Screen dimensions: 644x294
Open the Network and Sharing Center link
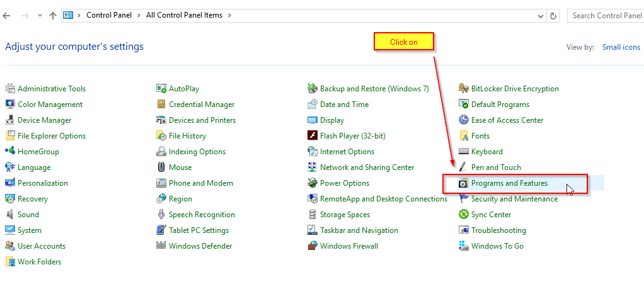367,167
